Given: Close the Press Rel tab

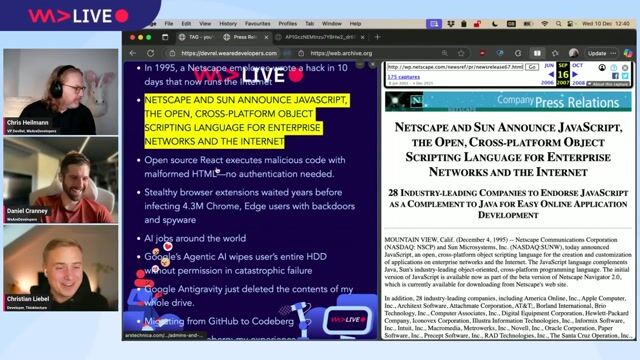Looking at the screenshot, I should (266, 37).
